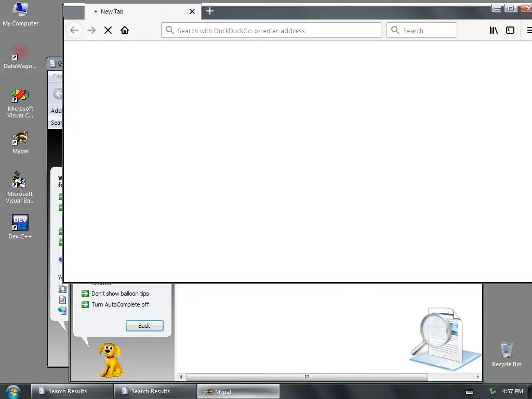Select the DataWago desktop shortcut

[20, 57]
